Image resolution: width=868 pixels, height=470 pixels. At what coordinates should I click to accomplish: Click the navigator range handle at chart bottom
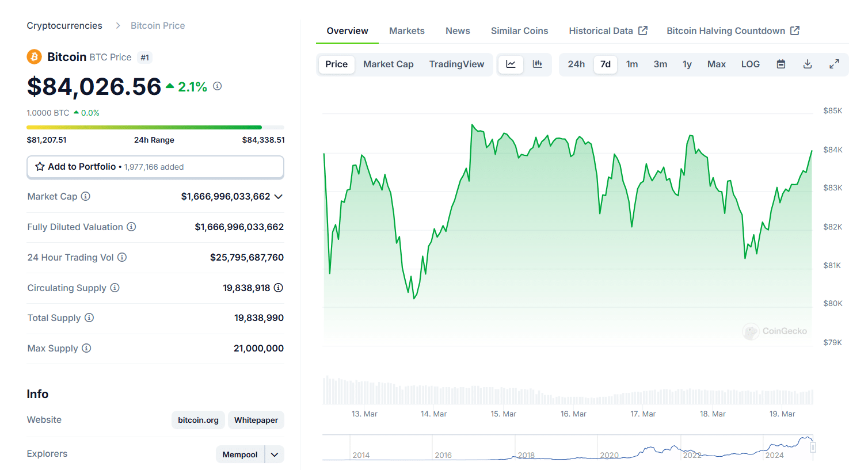click(813, 447)
